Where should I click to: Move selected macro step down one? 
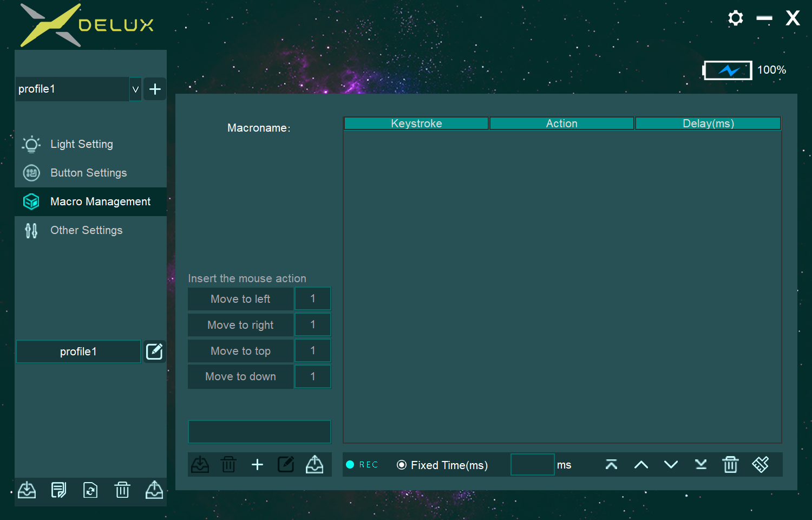point(671,465)
